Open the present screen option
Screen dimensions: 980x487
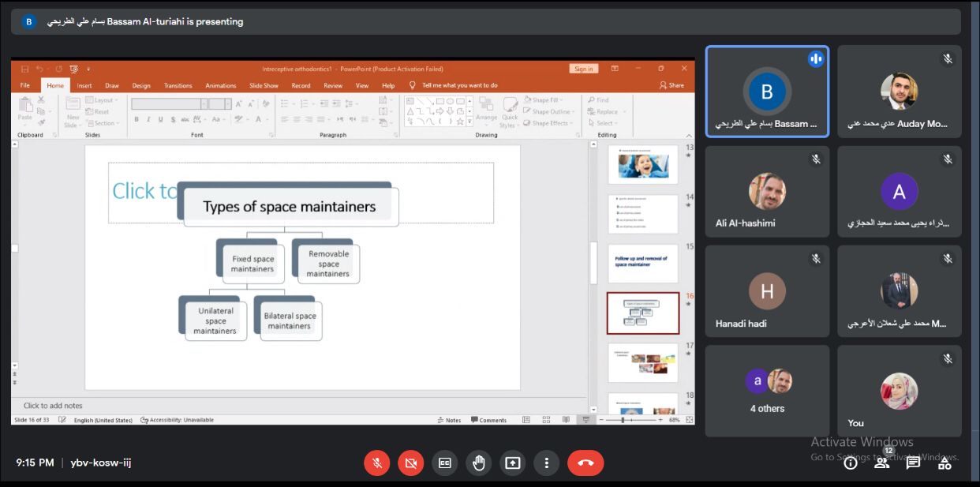point(513,463)
